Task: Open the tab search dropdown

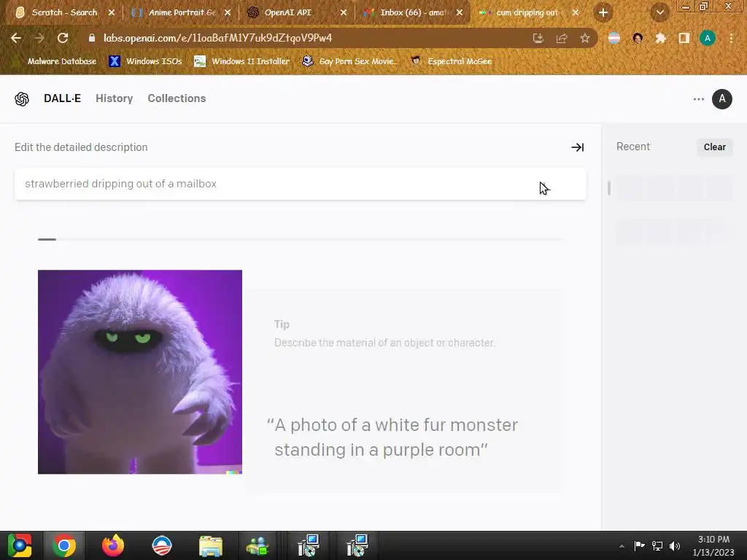Action: 659,13
